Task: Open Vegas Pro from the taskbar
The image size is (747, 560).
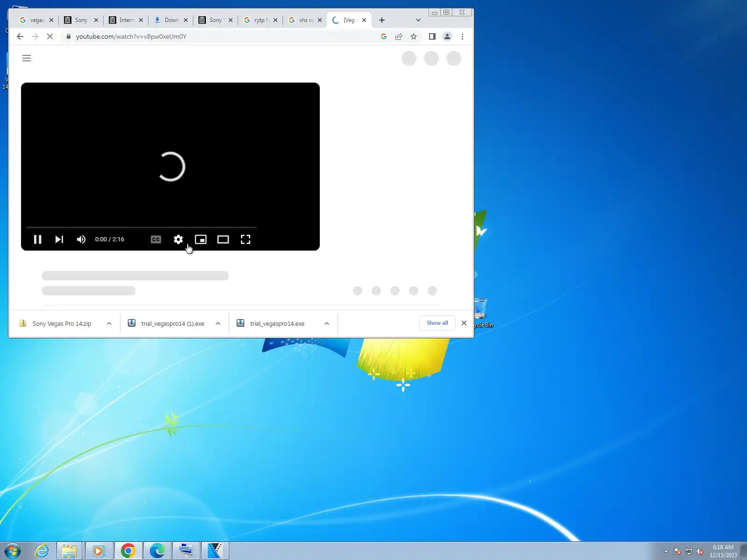Action: [215, 551]
